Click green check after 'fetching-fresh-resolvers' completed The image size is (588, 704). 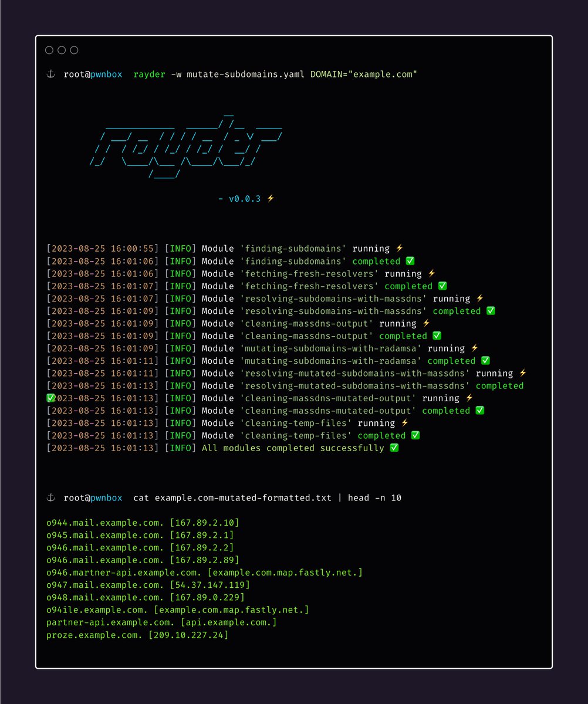pos(442,286)
